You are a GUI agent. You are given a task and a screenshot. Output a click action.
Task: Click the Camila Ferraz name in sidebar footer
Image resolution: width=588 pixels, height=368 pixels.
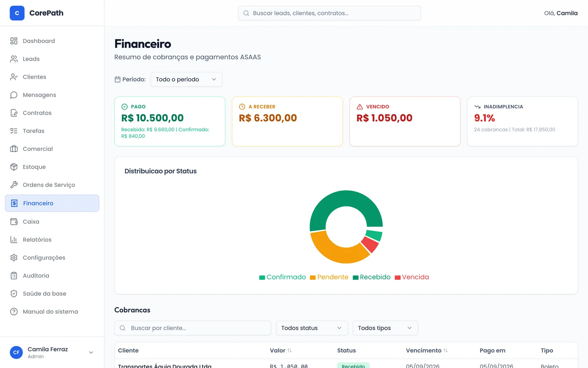point(48,349)
